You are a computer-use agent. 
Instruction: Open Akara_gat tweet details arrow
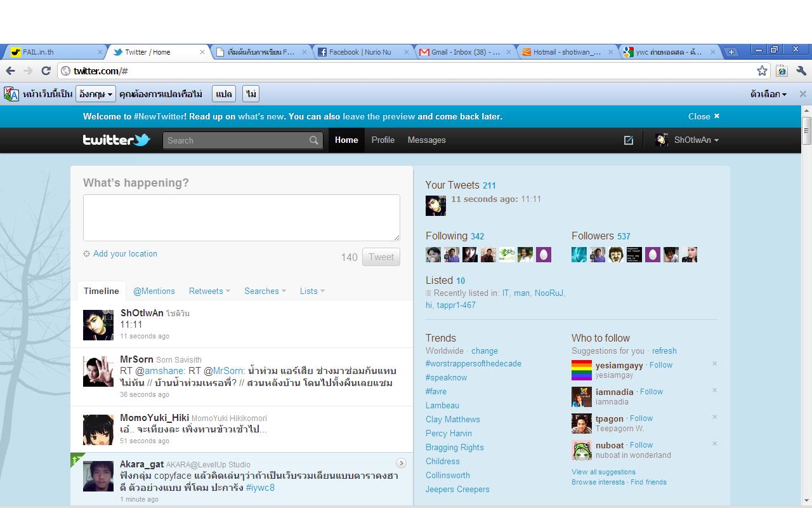point(401,463)
